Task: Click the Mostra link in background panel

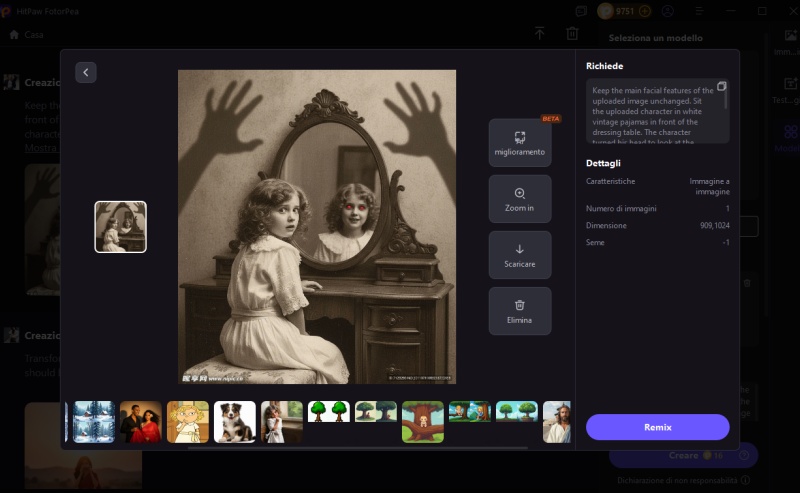Action: click(x=41, y=148)
